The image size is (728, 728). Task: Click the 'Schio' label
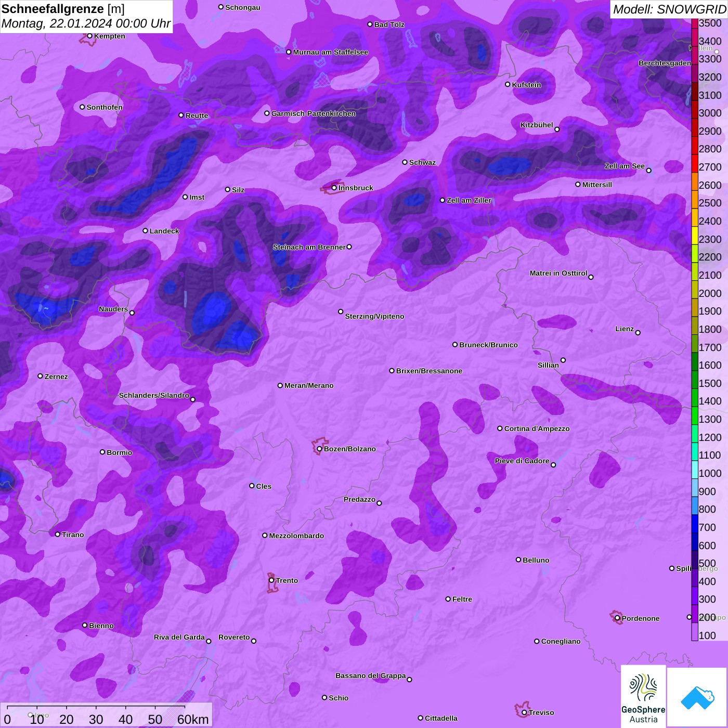pos(339,698)
